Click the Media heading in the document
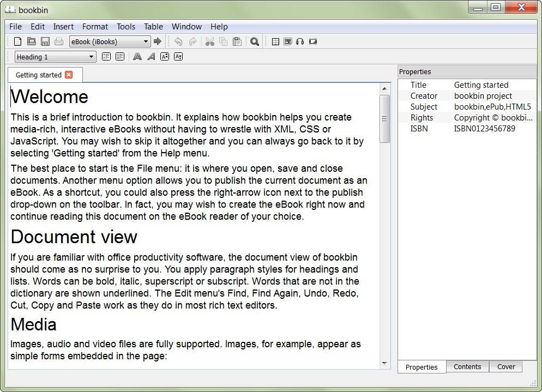 (x=33, y=324)
